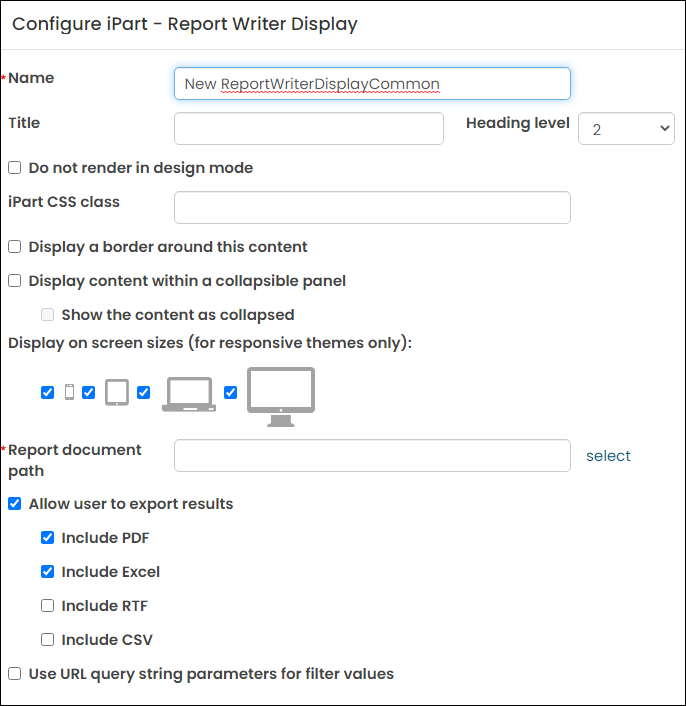Uncheck the phone screen size checkbox
This screenshot has width=686, height=706.
point(47,393)
